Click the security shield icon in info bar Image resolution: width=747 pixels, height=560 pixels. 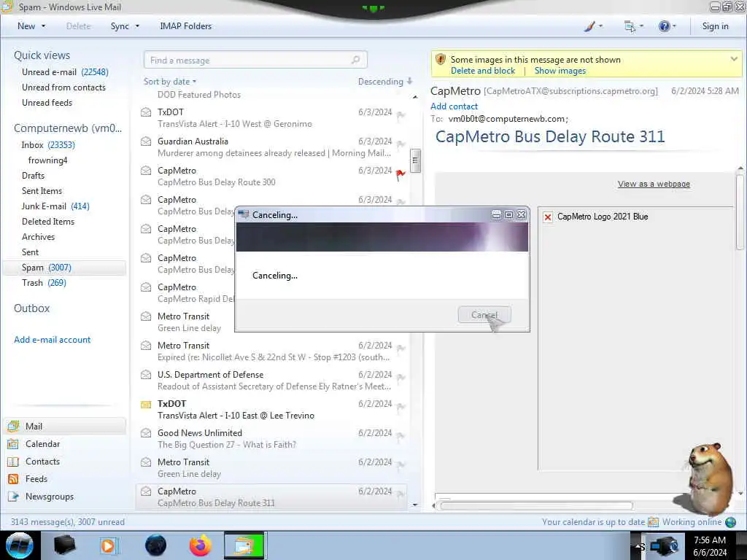pyautogui.click(x=441, y=60)
